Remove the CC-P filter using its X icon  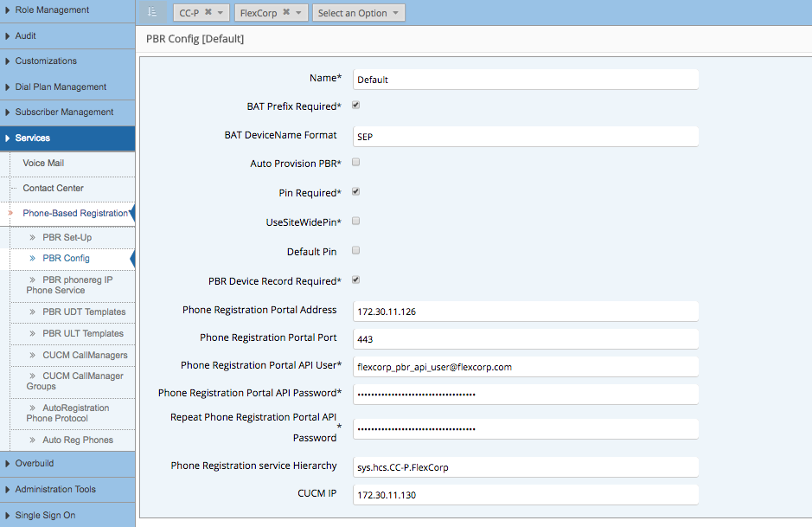[210, 12]
